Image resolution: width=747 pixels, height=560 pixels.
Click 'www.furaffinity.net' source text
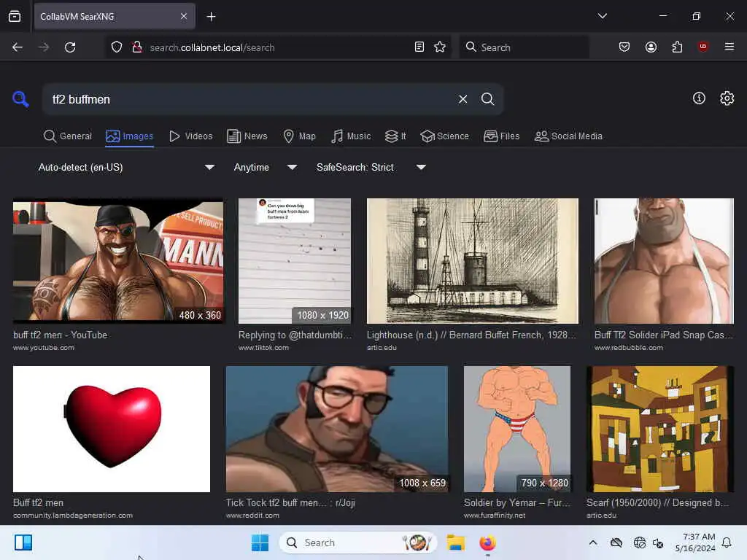495,516
